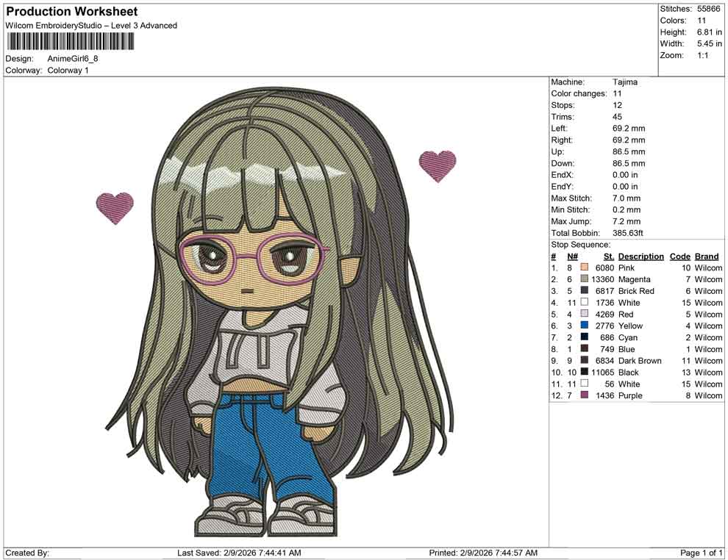Click the White swatch in stop four

(585, 302)
